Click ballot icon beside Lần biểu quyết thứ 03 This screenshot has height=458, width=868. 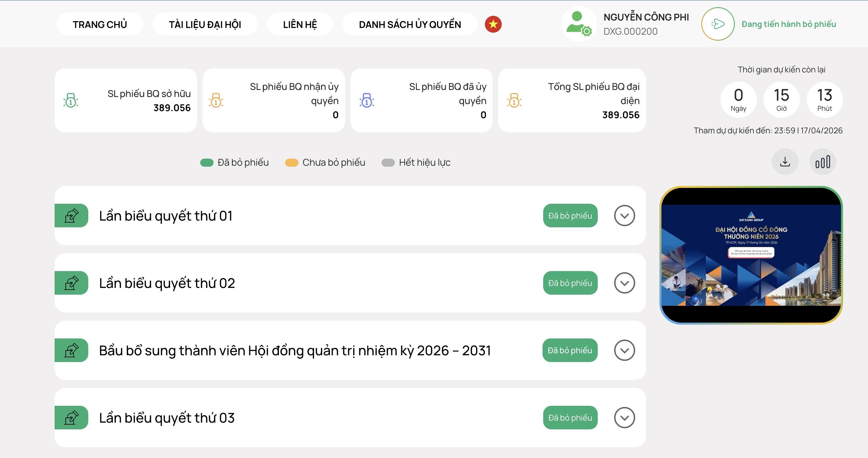click(x=71, y=418)
